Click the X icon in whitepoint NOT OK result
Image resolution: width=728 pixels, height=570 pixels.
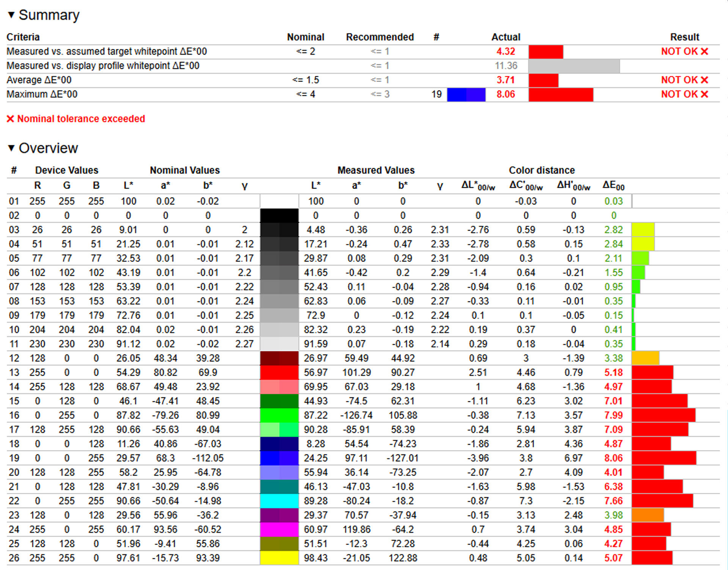(x=704, y=52)
